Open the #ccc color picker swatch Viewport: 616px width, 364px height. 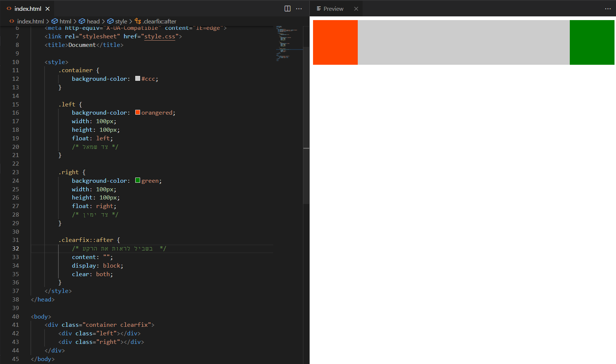click(x=138, y=79)
